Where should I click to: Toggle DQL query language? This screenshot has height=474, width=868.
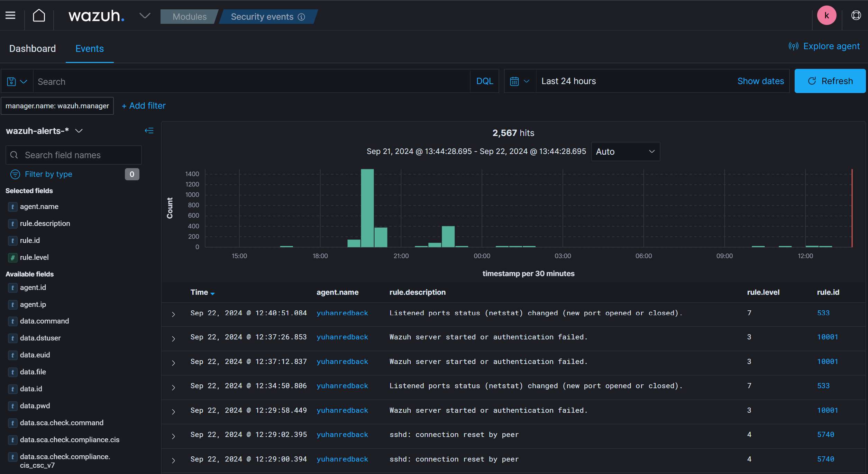click(x=484, y=81)
